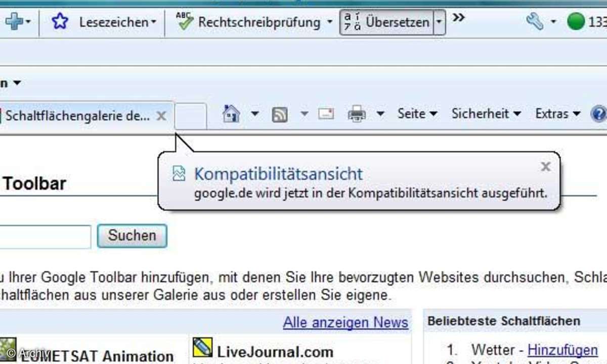This screenshot has height=364, width=607.
Task: Open the Extras menu
Action: tap(557, 114)
